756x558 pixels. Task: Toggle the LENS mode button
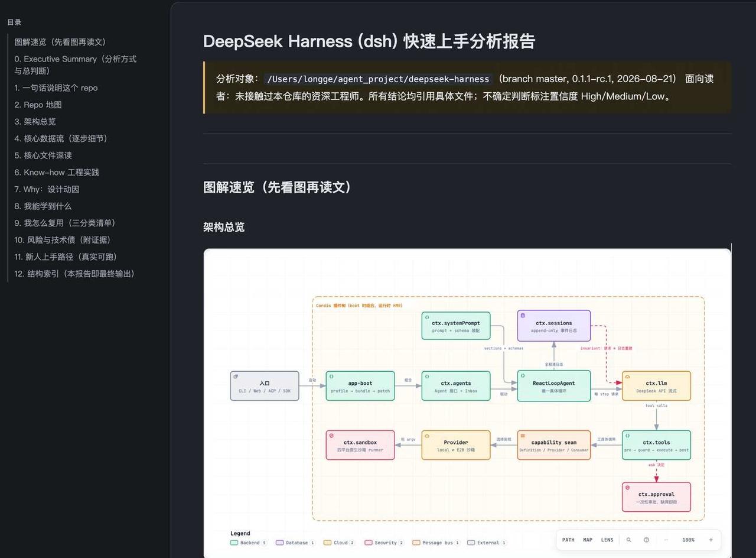pos(607,540)
